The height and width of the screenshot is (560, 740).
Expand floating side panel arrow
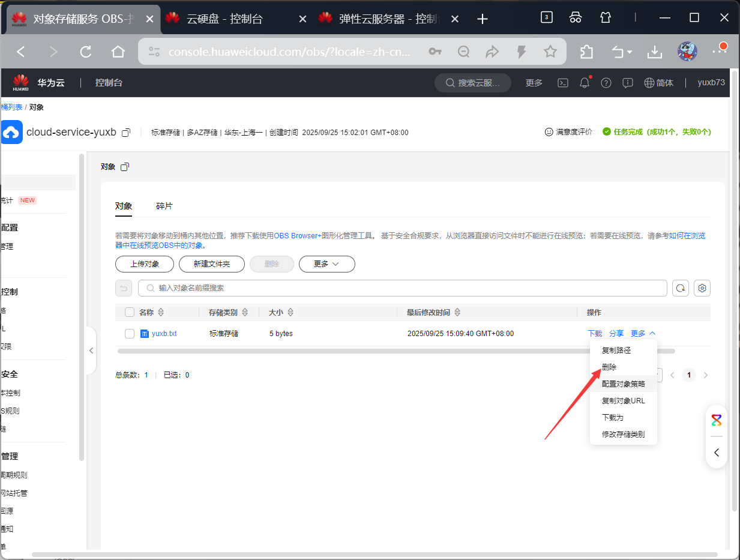717,453
